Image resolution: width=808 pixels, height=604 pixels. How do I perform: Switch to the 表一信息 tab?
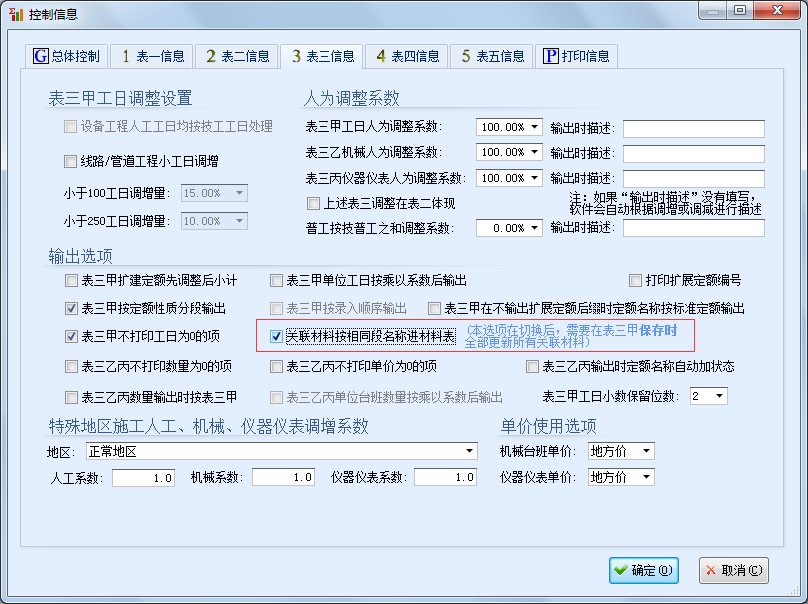click(x=152, y=57)
